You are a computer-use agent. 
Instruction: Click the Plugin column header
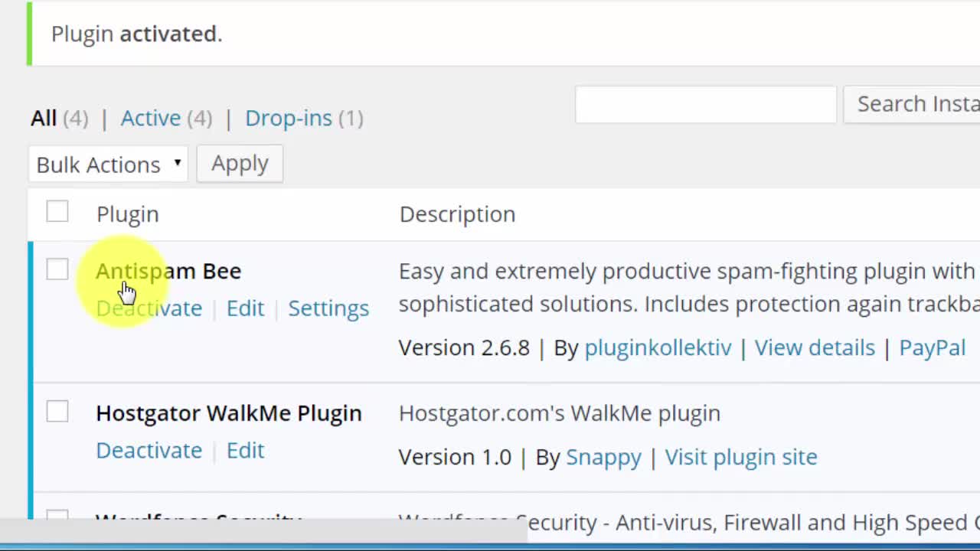click(x=128, y=214)
